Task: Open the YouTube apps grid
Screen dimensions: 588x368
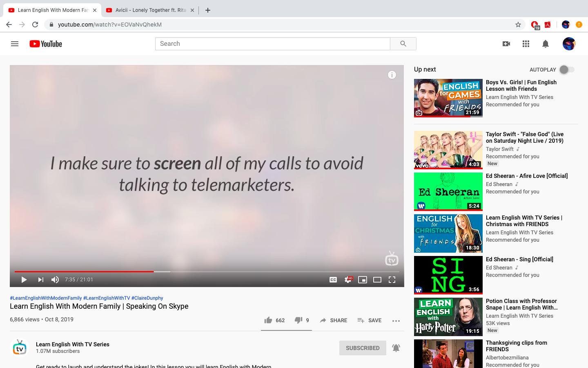Action: coord(526,44)
